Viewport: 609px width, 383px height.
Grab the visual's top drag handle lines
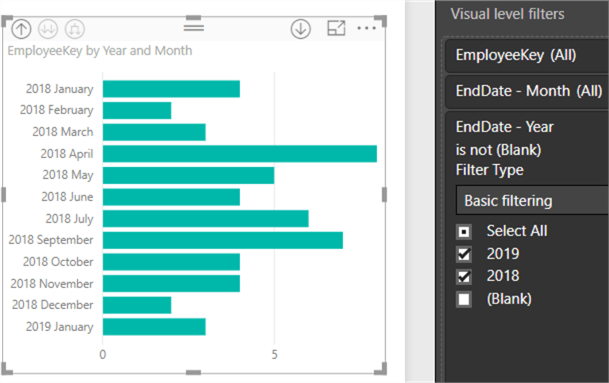point(194,28)
